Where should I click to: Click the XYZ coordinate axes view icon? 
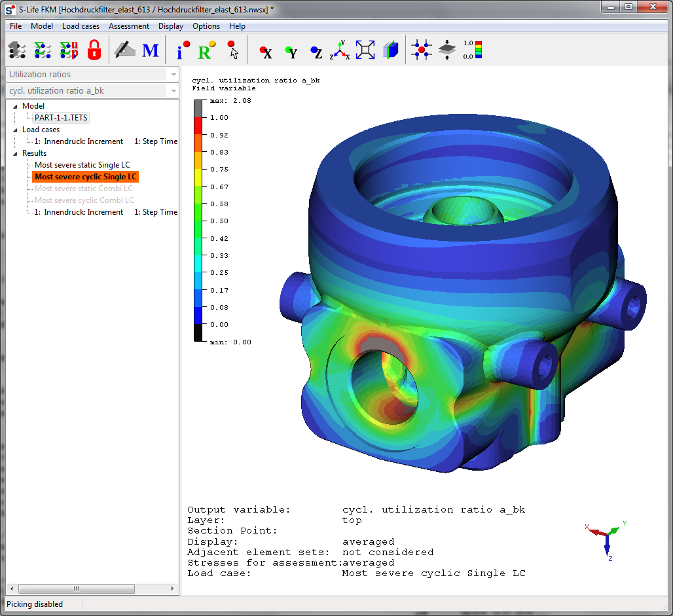[340, 50]
